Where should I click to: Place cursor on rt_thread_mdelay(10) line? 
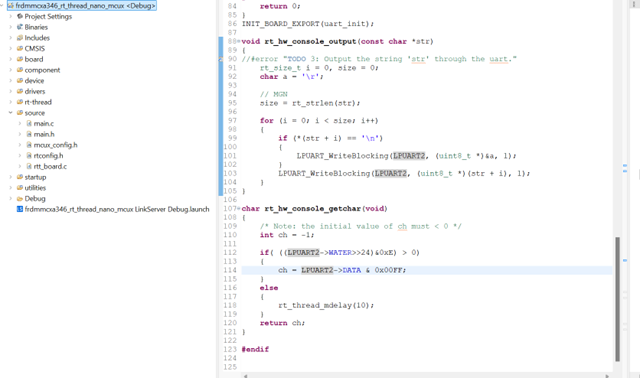click(x=326, y=305)
